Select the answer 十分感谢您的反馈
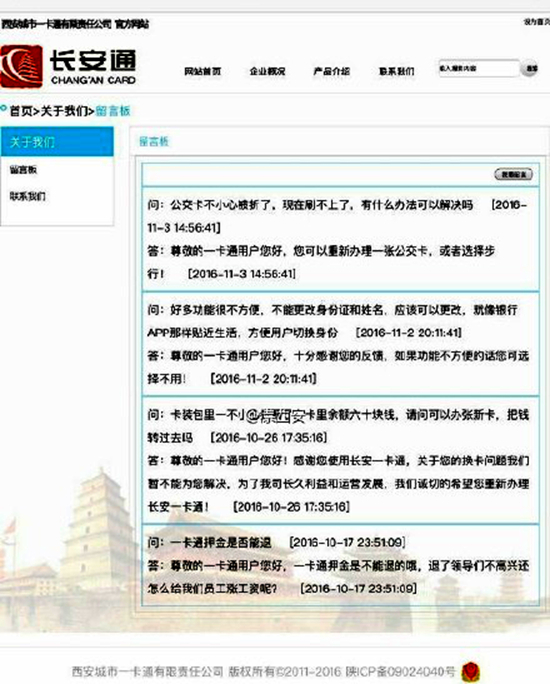The image size is (550, 684). 338,367
